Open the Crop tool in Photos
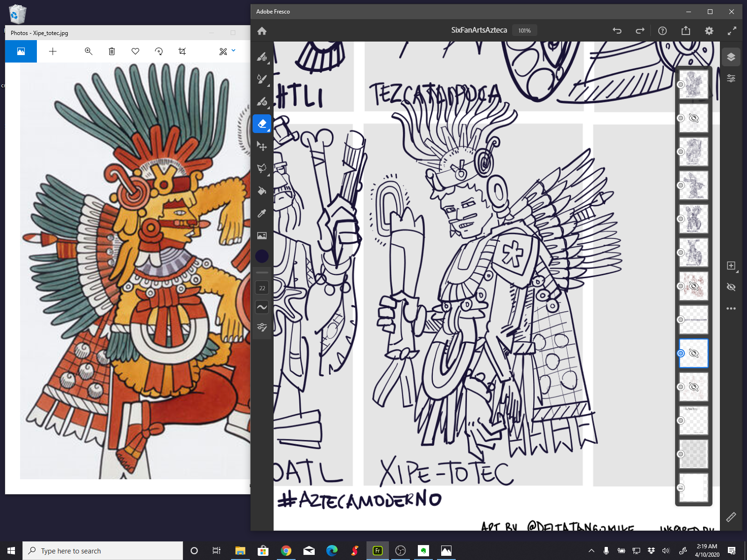747x560 pixels. point(182,51)
